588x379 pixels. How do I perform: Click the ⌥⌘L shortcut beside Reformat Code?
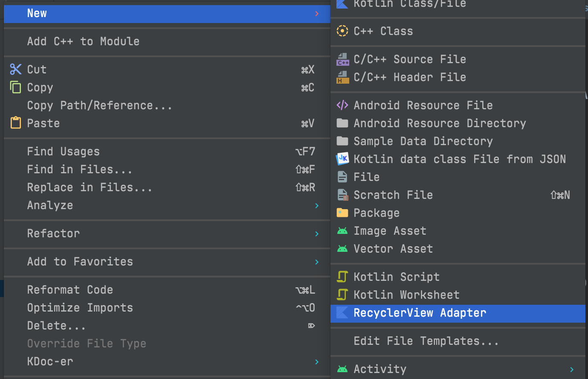tap(305, 290)
